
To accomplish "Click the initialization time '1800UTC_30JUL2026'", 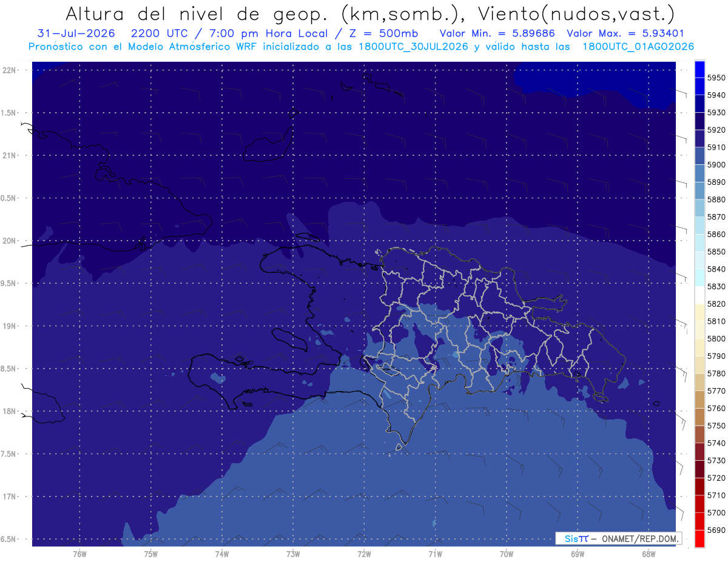I will (413, 46).
